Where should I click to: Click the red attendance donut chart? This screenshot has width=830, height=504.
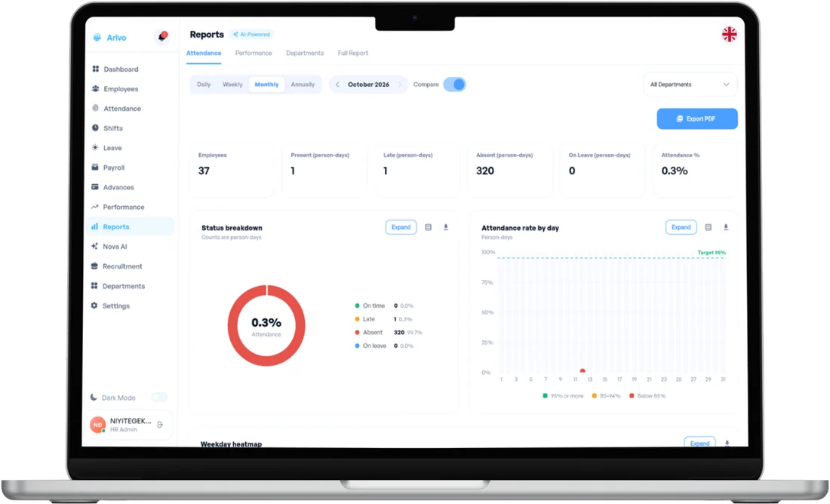point(266,325)
